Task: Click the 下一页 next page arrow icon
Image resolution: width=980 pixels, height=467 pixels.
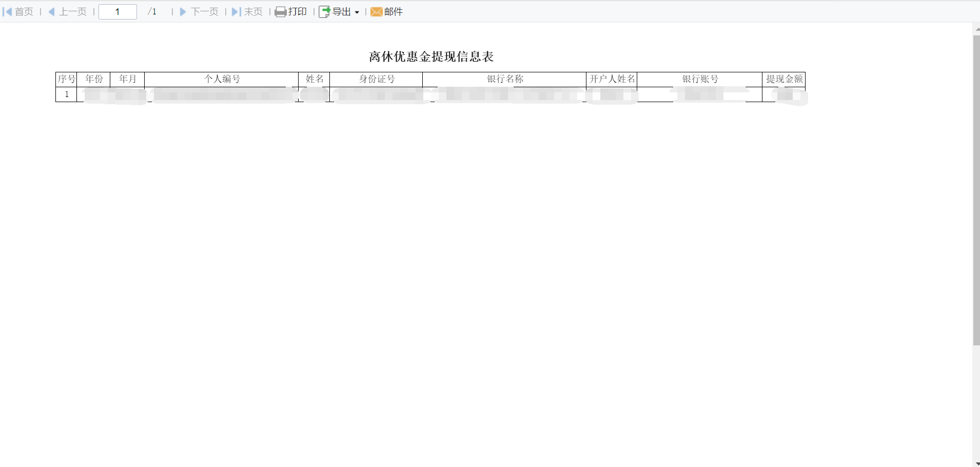Action: pyautogui.click(x=183, y=12)
